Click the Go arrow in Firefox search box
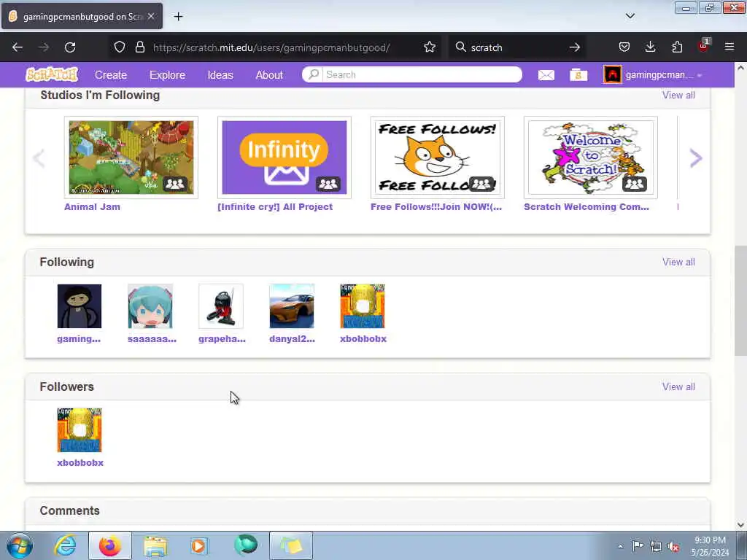747x560 pixels. pos(575,47)
